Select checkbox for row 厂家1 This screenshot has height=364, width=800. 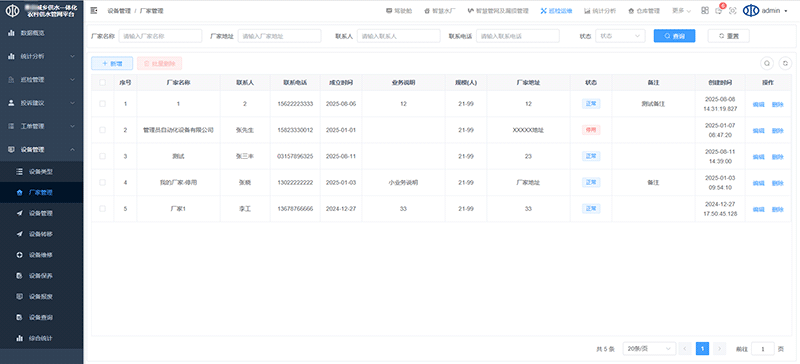[x=103, y=208]
